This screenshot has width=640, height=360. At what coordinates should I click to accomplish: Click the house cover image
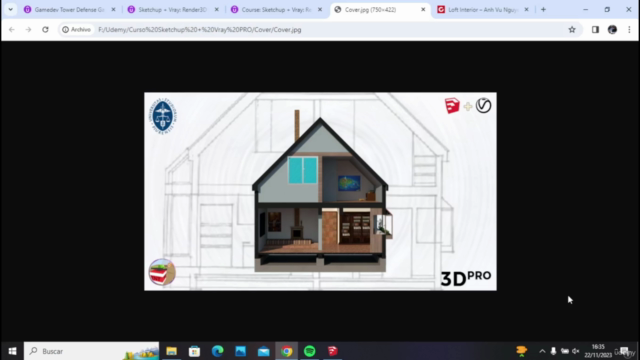click(x=320, y=191)
